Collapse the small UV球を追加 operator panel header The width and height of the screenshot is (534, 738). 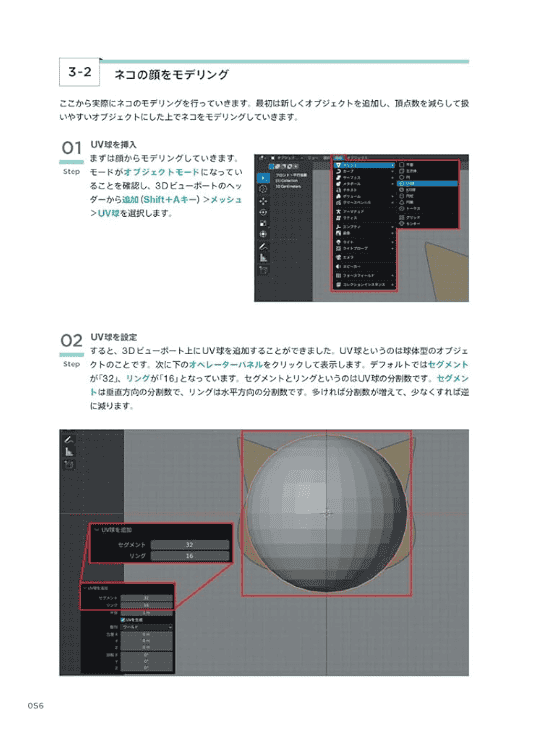[96, 588]
